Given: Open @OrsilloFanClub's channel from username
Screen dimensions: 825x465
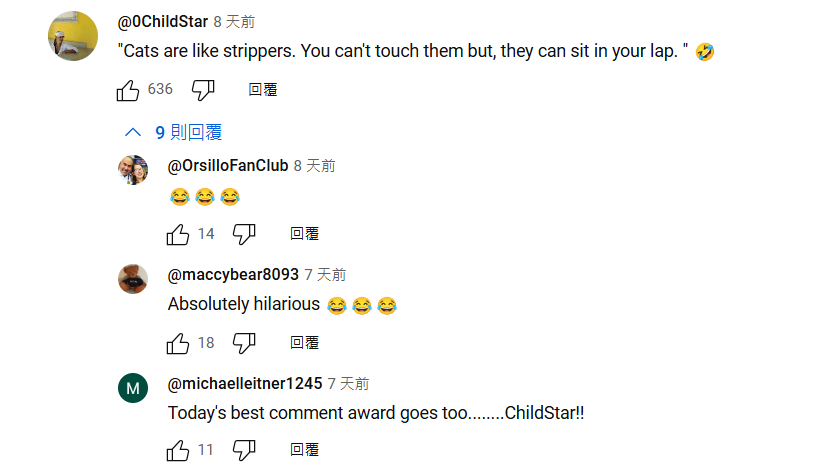Looking at the screenshot, I should point(227,166).
